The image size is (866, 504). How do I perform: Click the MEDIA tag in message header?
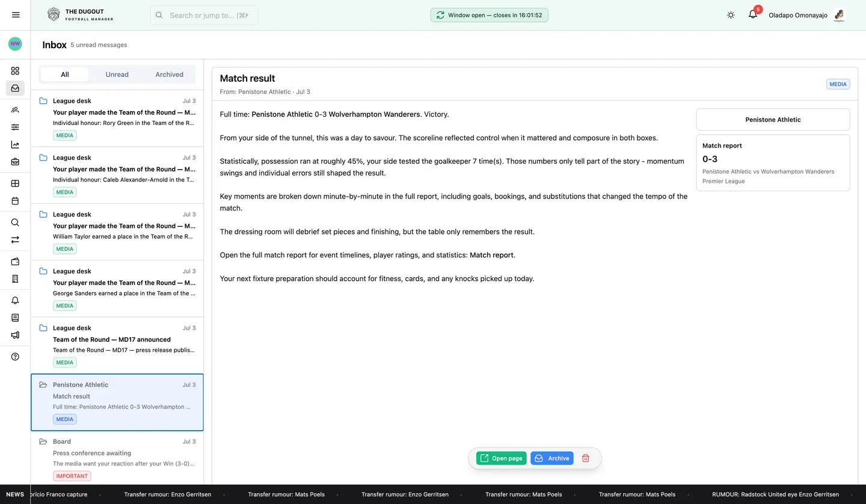click(838, 84)
